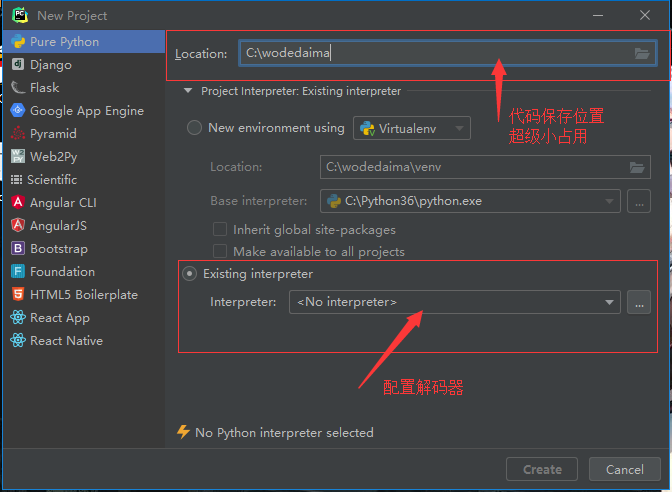The image size is (672, 492).
Task: Collapse the Project Interpreter section
Action: point(187,91)
